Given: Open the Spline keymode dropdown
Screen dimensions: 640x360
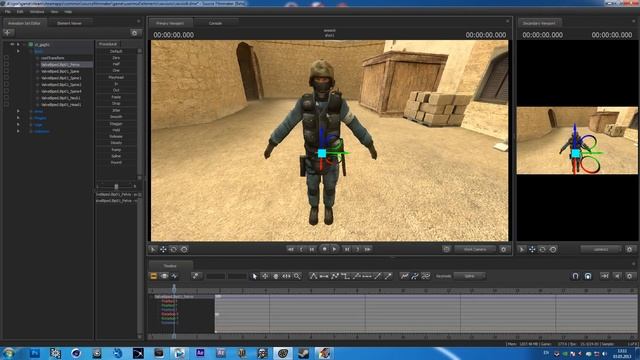Looking at the screenshot, I should point(469,276).
